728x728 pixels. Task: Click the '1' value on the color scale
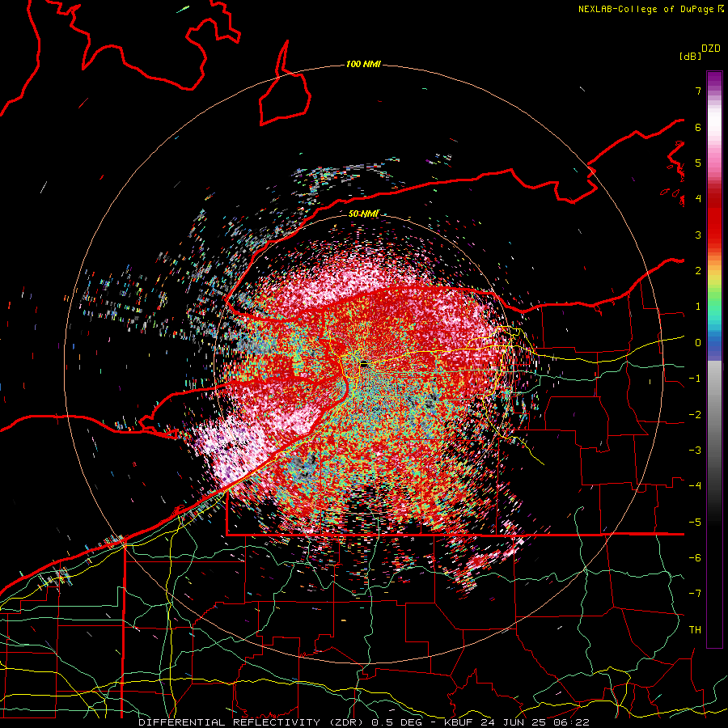click(x=698, y=307)
